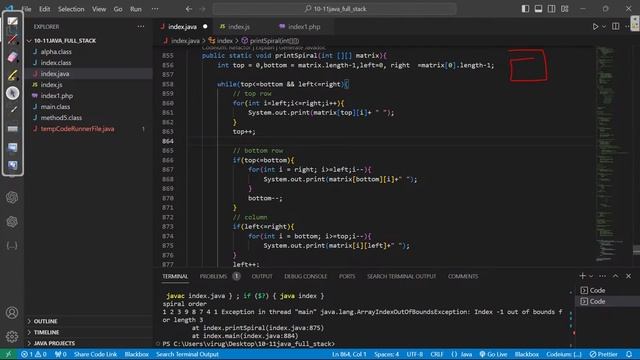Open the ChatGPT icon in activity bar

click(x=12, y=198)
